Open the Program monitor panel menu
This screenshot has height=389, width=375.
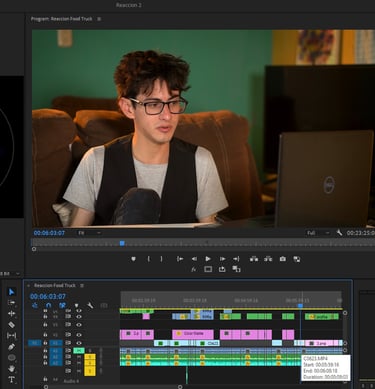[99, 19]
